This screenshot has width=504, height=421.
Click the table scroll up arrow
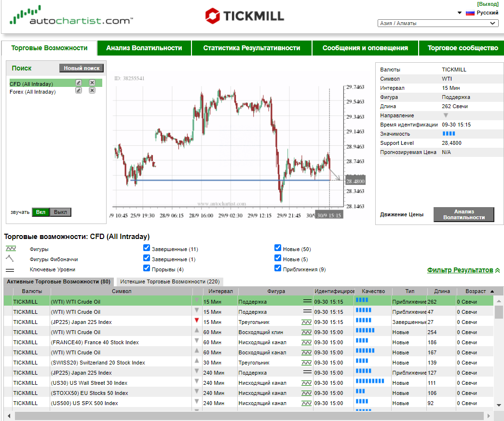click(499, 301)
